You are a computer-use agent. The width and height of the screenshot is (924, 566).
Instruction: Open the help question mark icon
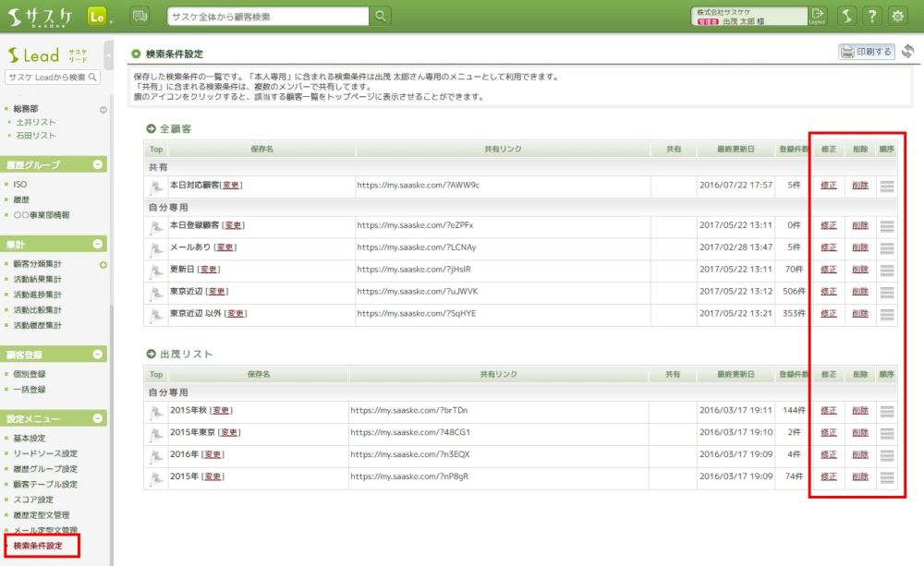click(871, 16)
